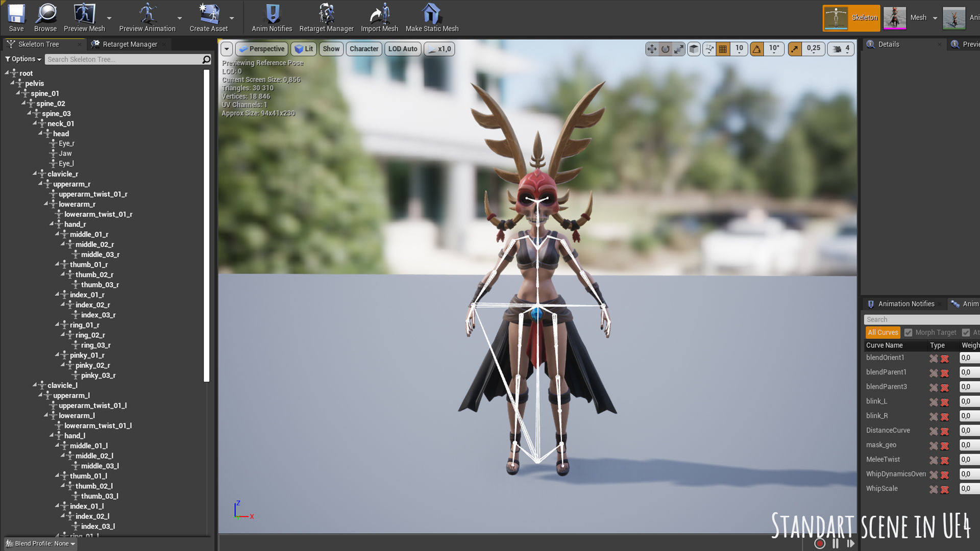The height and width of the screenshot is (551, 980).
Task: Switch to Mesh editor mode thumbnail
Action: pyautogui.click(x=894, y=18)
